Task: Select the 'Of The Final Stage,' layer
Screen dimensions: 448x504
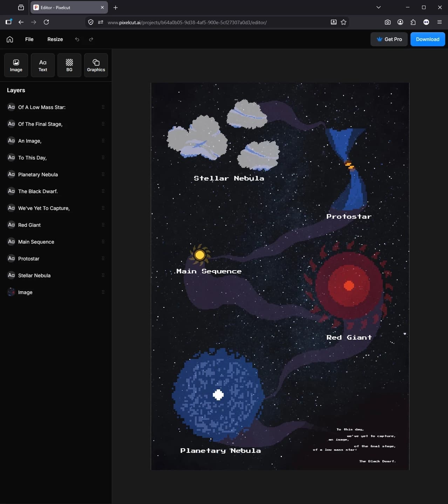Action: tap(56, 124)
